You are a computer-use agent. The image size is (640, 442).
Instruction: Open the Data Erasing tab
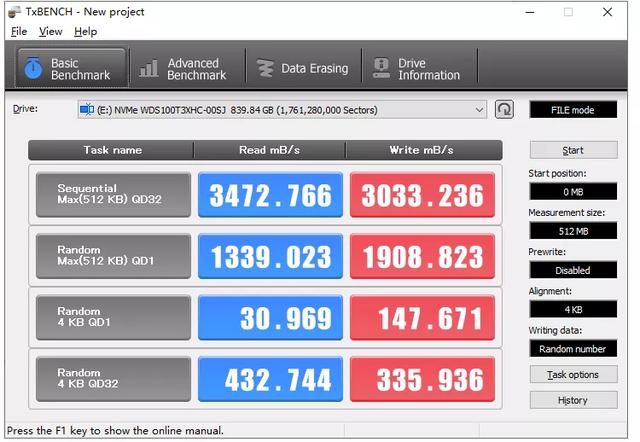304,68
